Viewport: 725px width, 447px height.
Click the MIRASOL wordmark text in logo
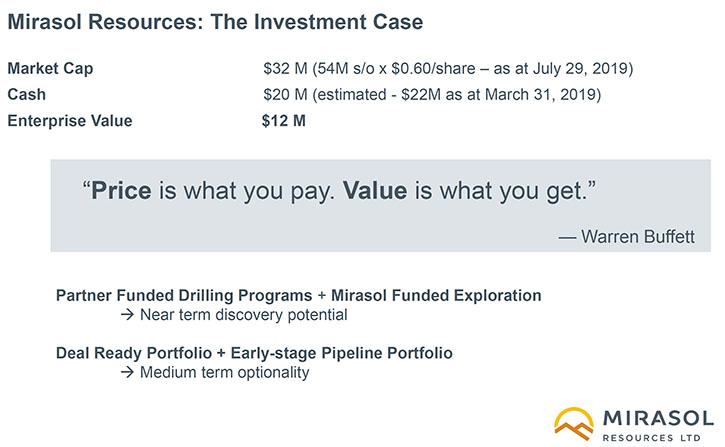658,419
